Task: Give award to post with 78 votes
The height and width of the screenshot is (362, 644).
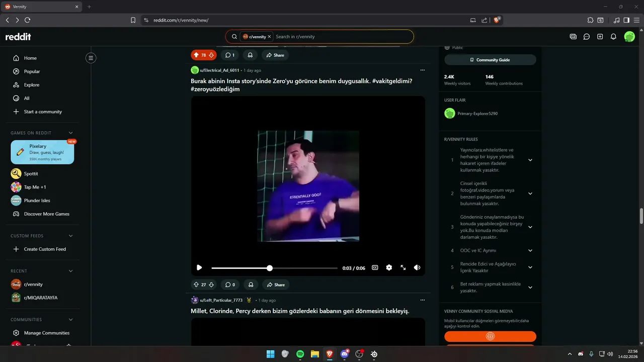Action: pos(250,55)
